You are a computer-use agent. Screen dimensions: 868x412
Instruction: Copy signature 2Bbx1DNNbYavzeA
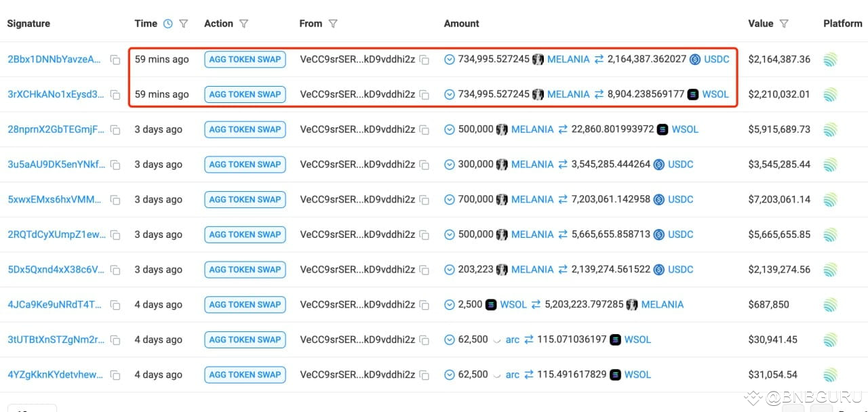115,60
